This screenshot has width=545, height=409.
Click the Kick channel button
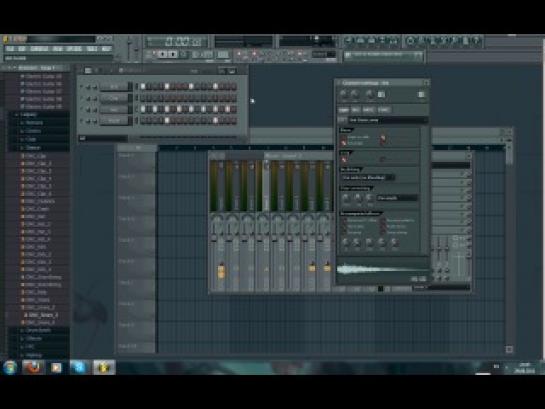tap(114, 87)
